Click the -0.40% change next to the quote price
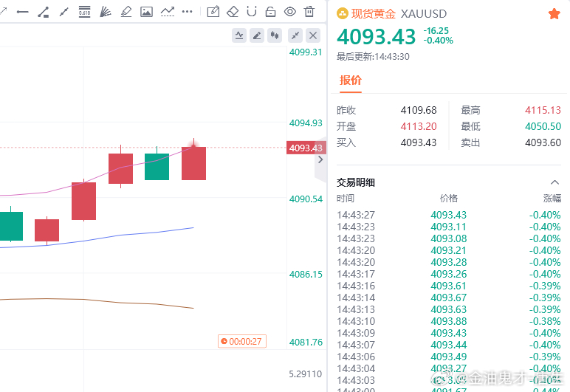The height and width of the screenshot is (392, 570). click(439, 41)
